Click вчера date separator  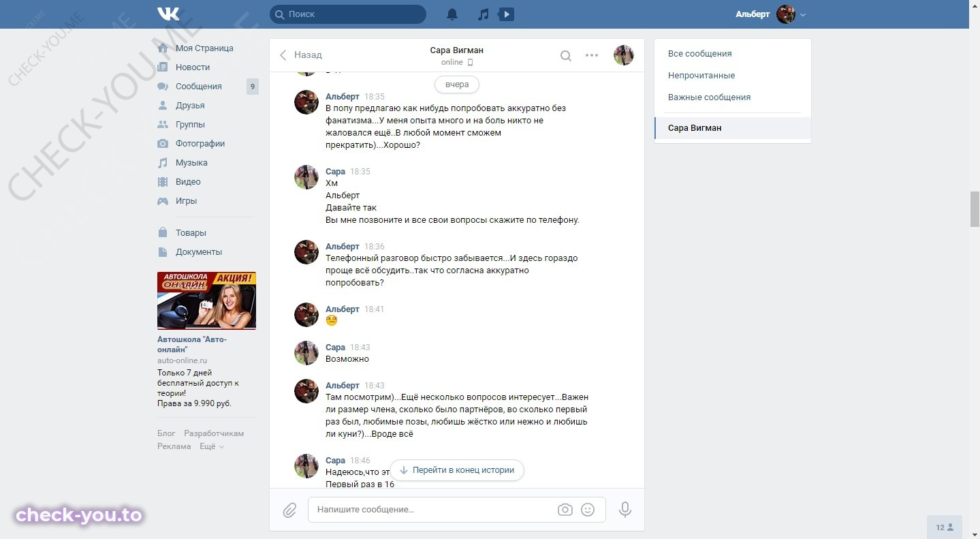[x=457, y=84]
